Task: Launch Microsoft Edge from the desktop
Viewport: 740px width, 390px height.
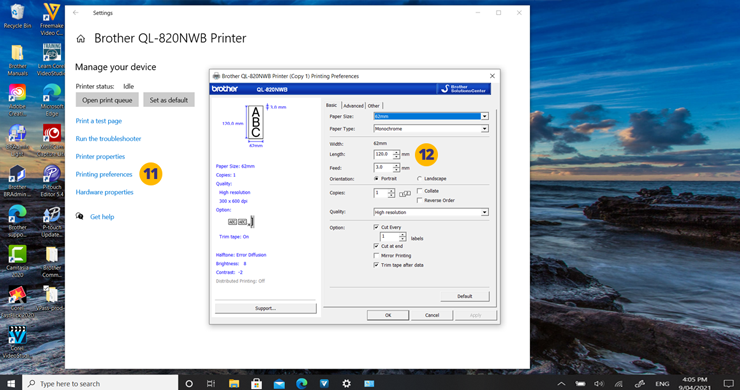Action: [x=51, y=100]
